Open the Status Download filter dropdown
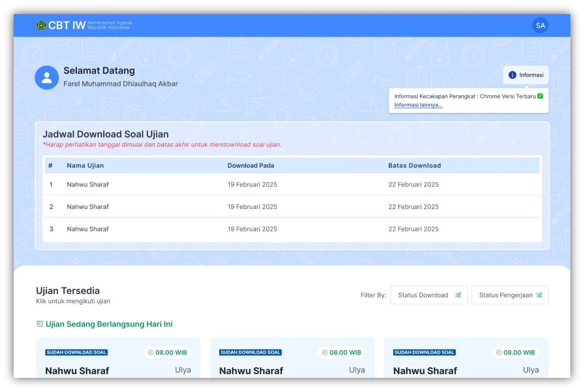 428,295
